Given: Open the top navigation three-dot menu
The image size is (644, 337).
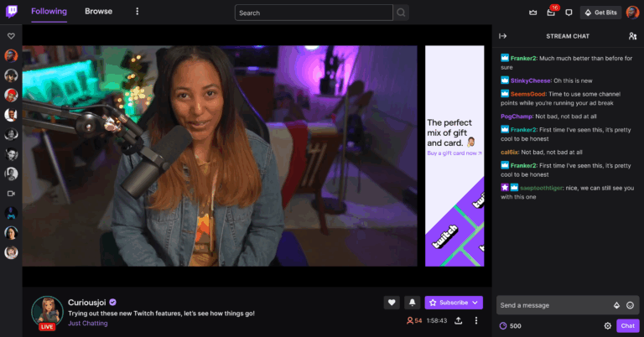Looking at the screenshot, I should coord(138,12).
